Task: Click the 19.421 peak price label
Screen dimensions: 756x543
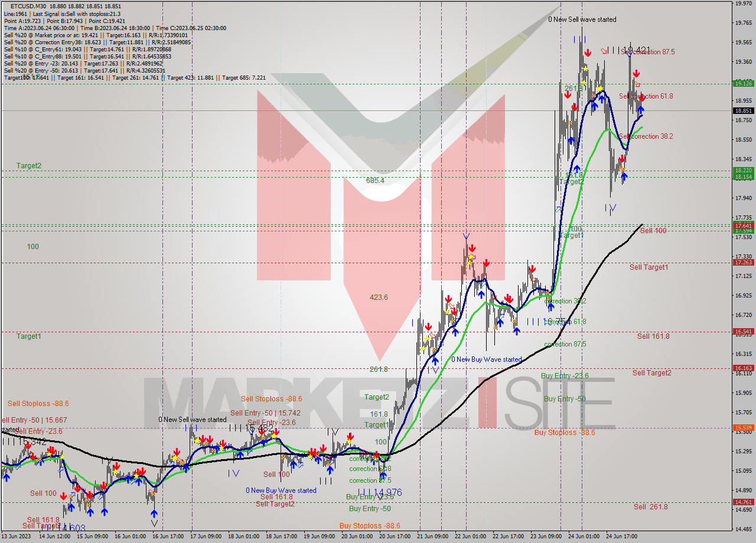Action: pyautogui.click(x=636, y=50)
